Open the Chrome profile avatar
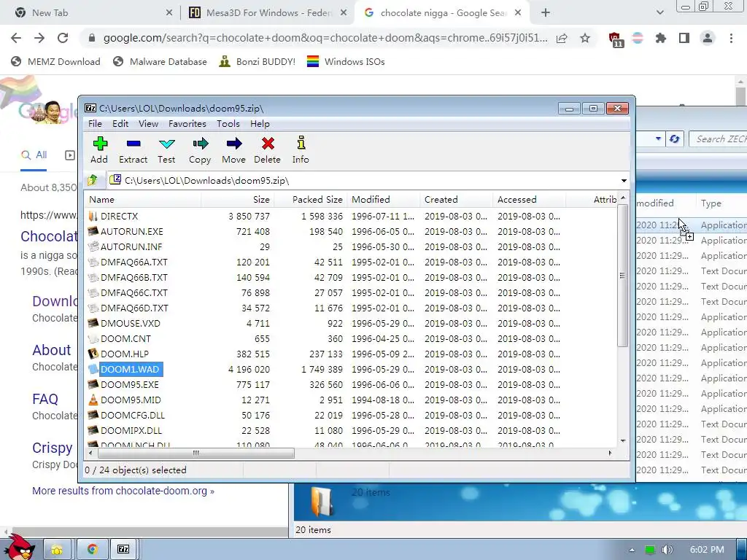This screenshot has height=560, width=747. (708, 38)
